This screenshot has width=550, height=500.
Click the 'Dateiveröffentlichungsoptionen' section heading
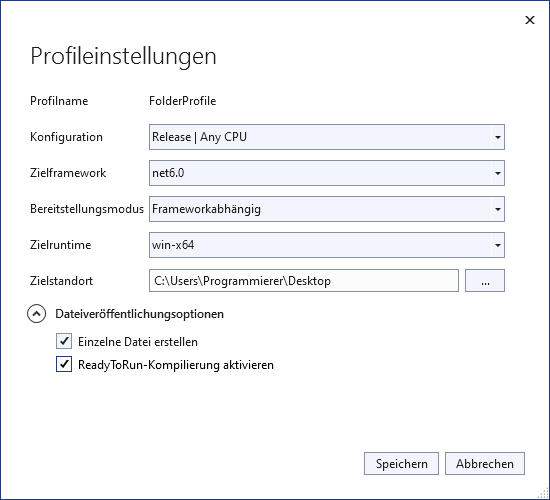[x=140, y=314]
